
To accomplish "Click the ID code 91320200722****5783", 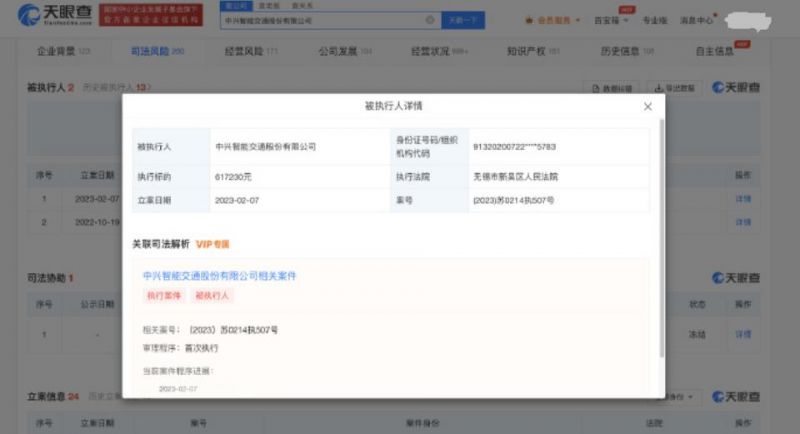I will (x=514, y=147).
